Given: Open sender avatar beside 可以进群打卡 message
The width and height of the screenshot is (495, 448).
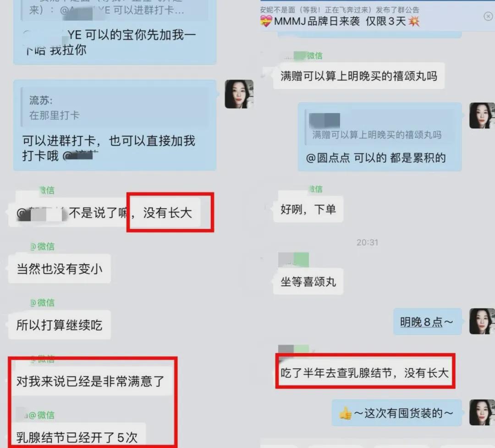Looking at the screenshot, I should tap(239, 94).
